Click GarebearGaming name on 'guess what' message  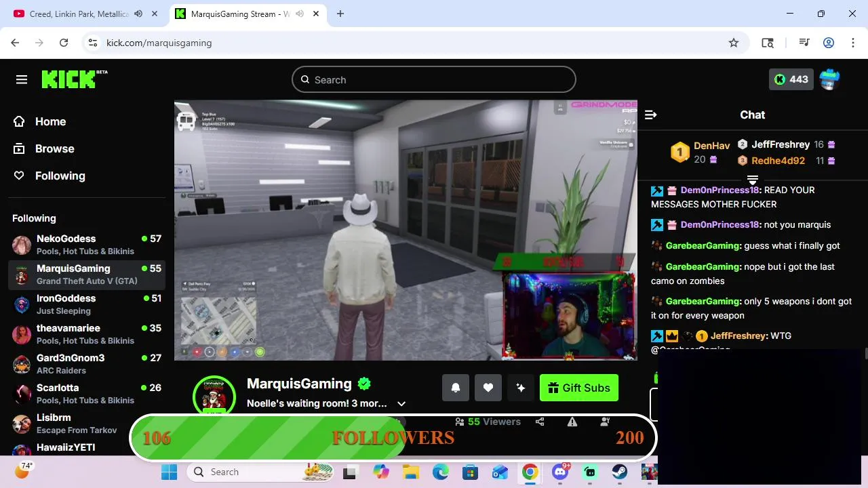[702, 245]
